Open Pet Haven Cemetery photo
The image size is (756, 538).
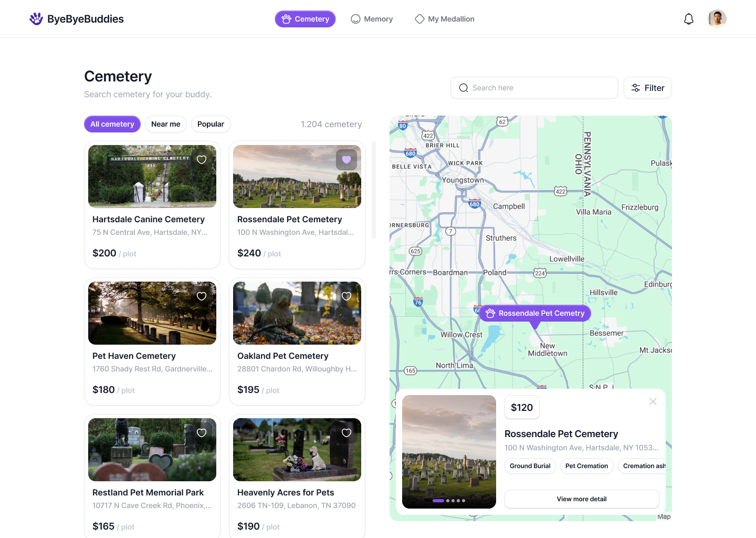152,313
